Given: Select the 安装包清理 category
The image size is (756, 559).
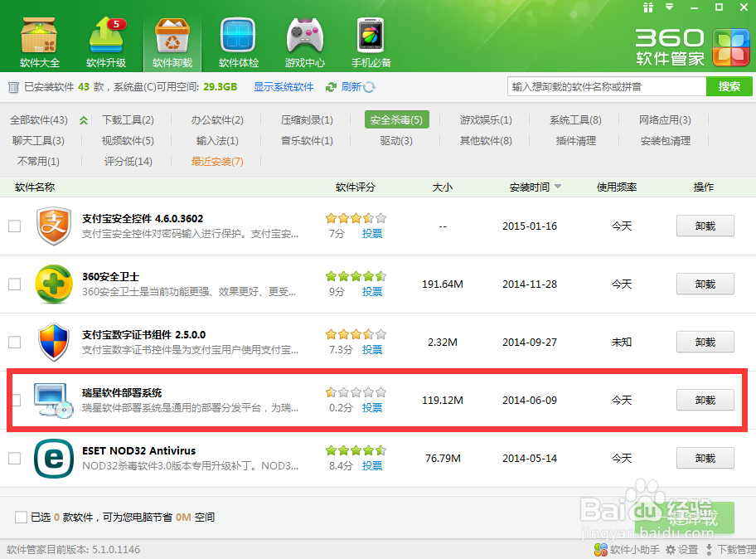Looking at the screenshot, I should 666,141.
